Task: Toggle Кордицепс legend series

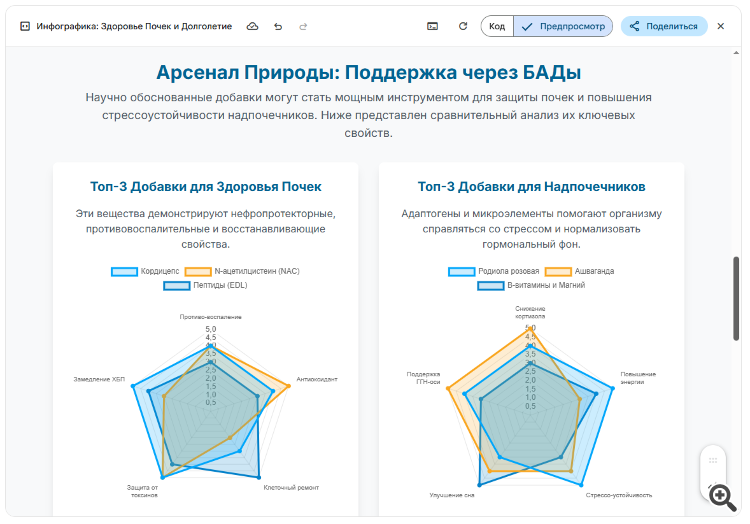Action: pos(145,271)
